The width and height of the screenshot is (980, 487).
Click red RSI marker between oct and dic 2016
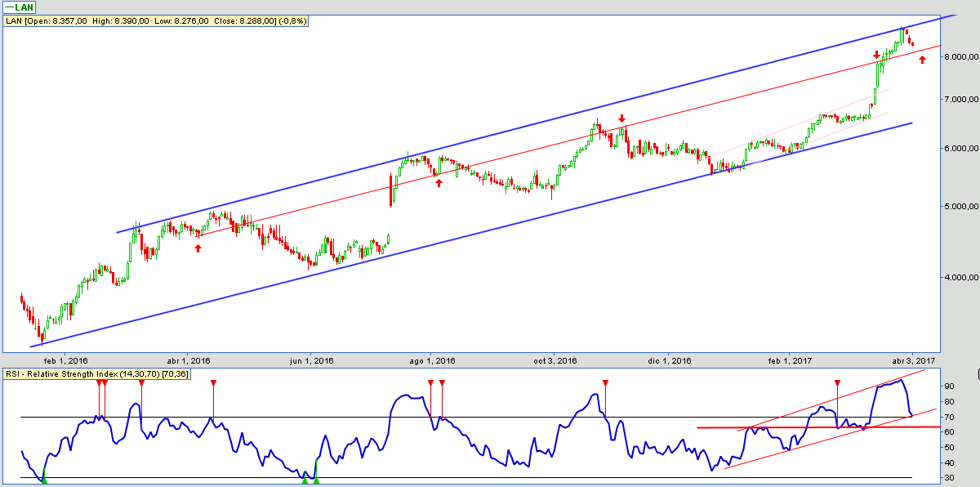point(605,383)
